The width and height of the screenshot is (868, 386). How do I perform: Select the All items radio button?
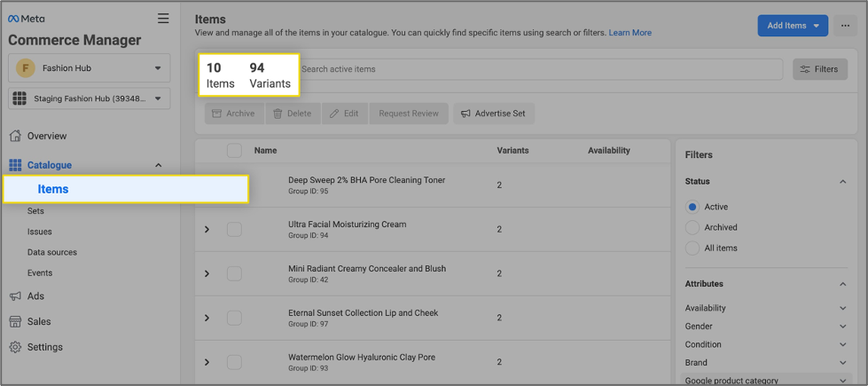(x=692, y=248)
